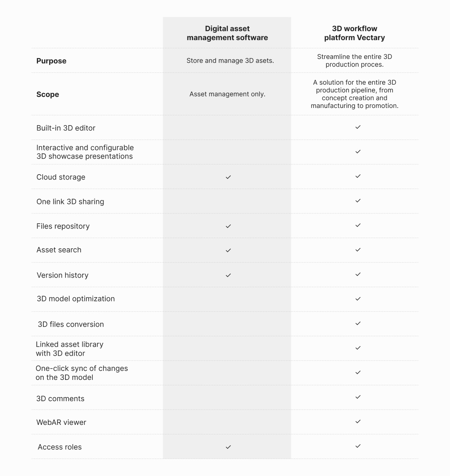Click the Vectary checkmark for One-click sync of changes
The image size is (450, 476).
358,373
